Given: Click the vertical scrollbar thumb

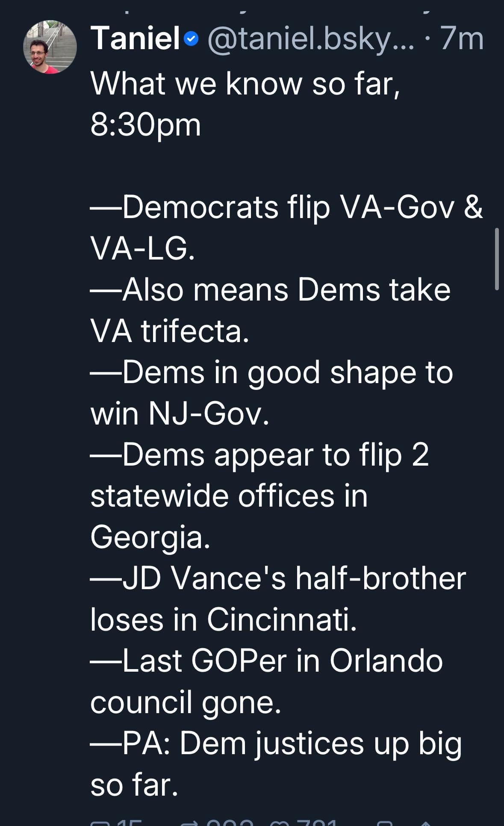Looking at the screenshot, I should pos(497,259).
